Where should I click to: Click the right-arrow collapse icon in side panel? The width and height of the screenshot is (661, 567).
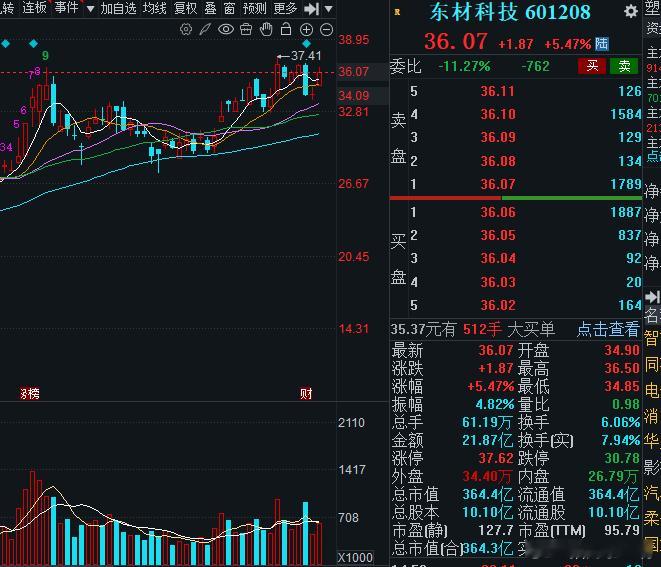tap(652, 297)
